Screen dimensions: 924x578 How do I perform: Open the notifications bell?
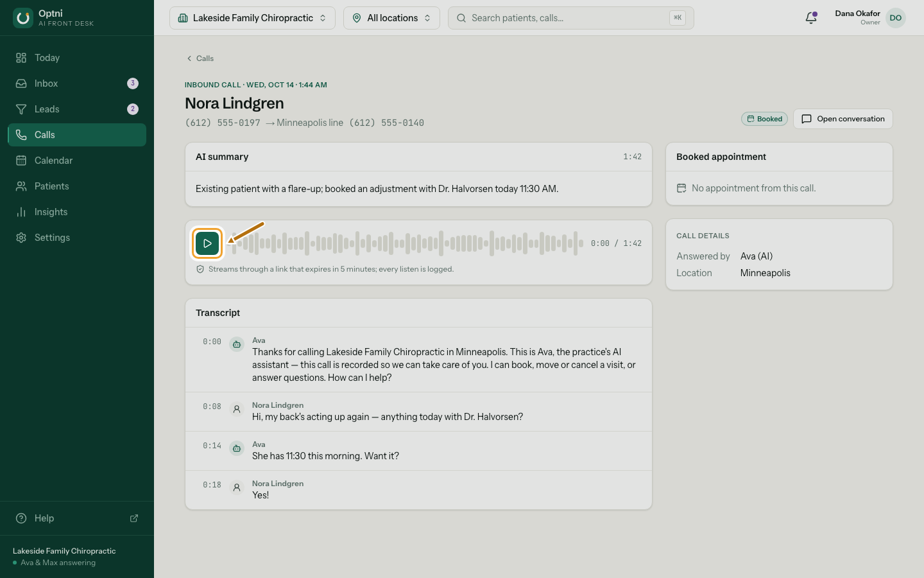pos(811,18)
